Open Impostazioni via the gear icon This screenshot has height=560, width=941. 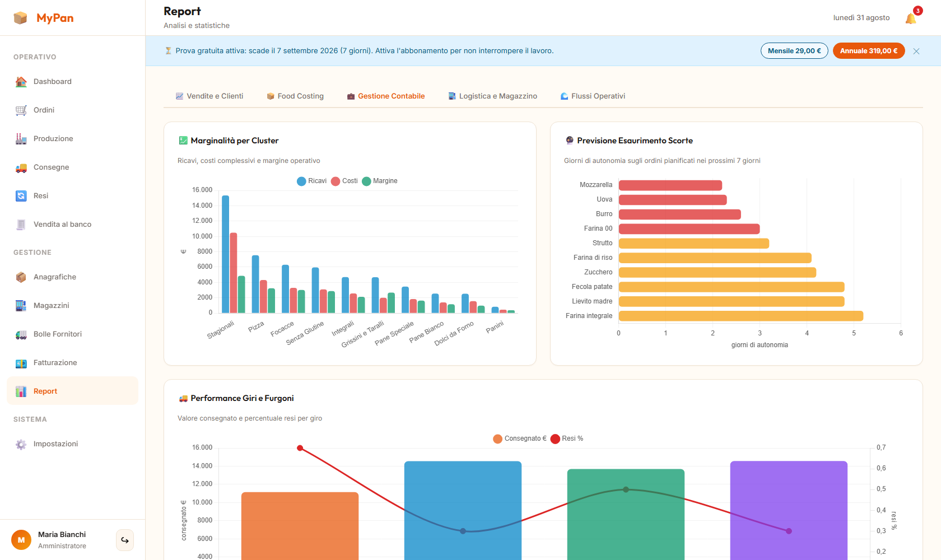click(21, 444)
